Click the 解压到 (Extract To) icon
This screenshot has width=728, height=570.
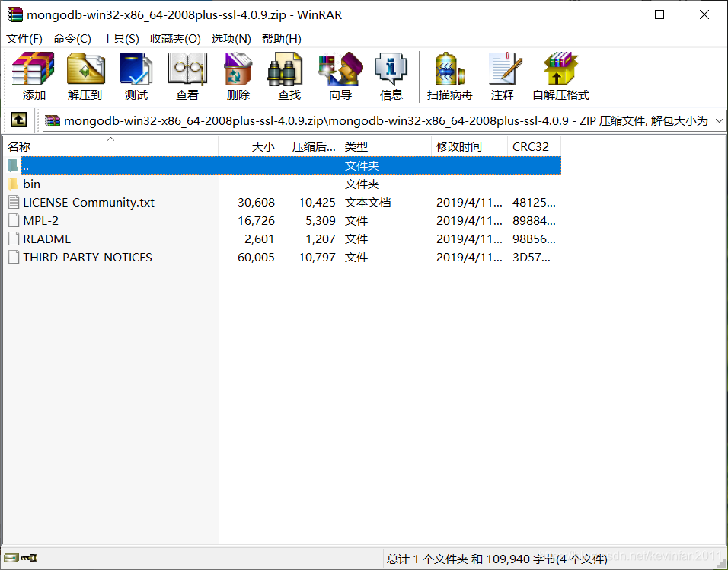[x=85, y=69]
